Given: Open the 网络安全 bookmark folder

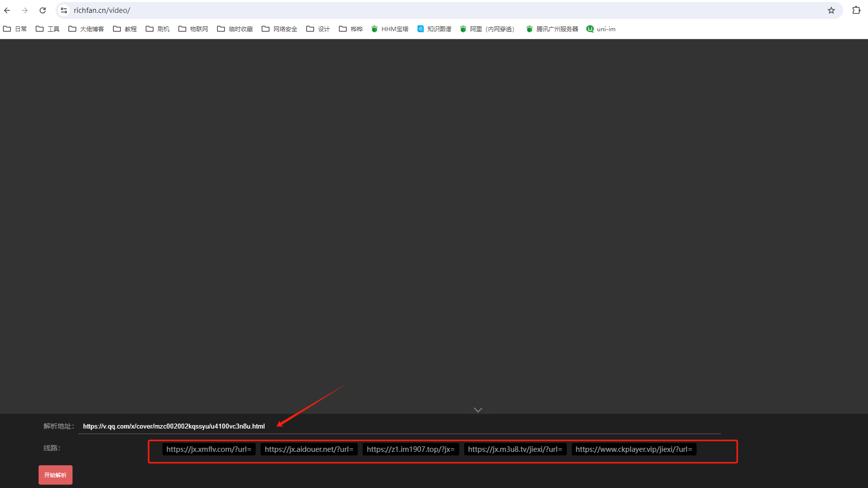Looking at the screenshot, I should coord(279,29).
